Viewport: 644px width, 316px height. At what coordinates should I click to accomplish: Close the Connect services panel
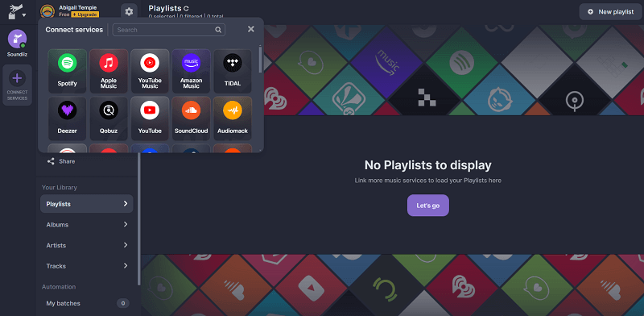[251, 29]
